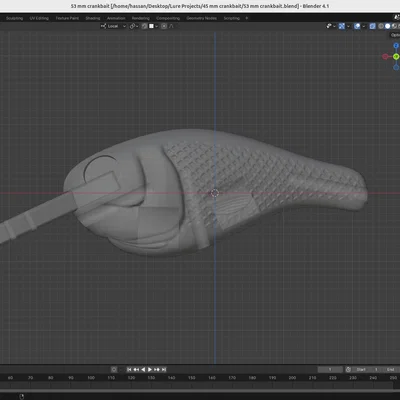Open the Texture Paint workspace tab

pyautogui.click(x=67, y=18)
